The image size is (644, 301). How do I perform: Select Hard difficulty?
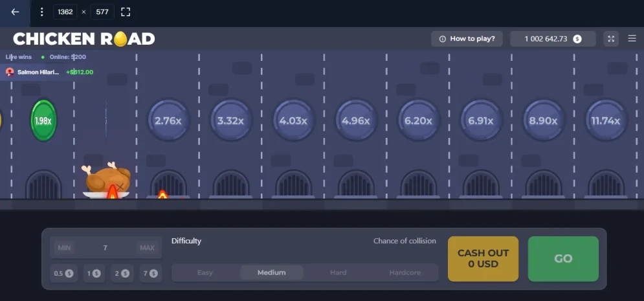coord(338,273)
